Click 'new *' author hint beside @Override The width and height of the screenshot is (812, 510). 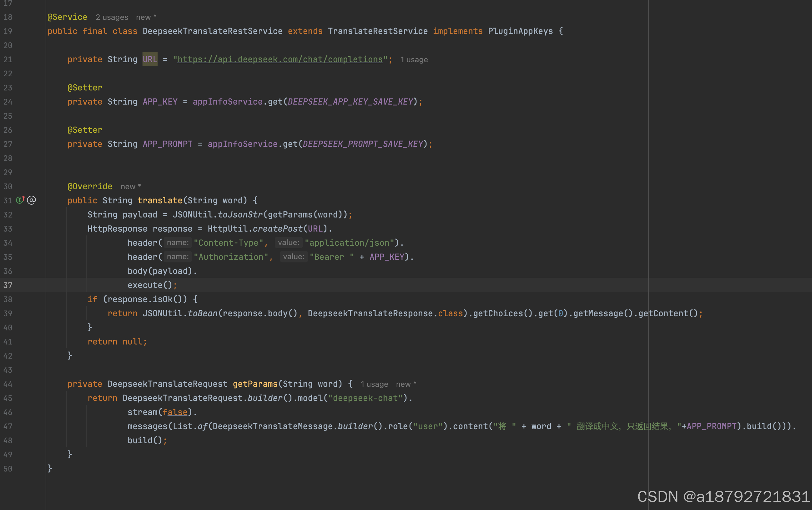point(131,187)
